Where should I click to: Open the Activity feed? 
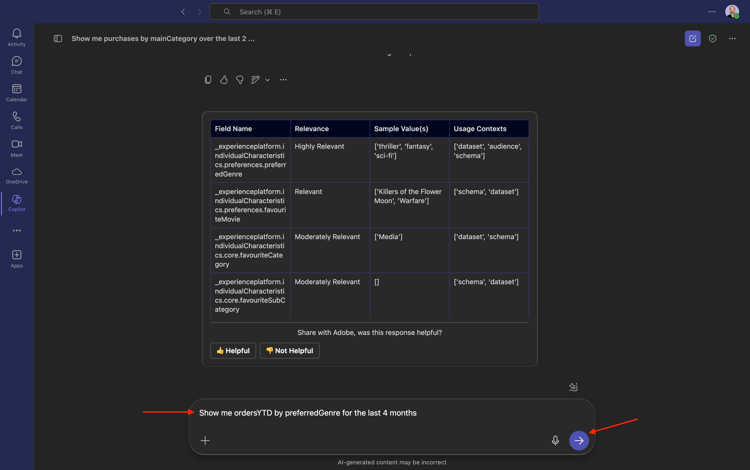click(x=16, y=37)
